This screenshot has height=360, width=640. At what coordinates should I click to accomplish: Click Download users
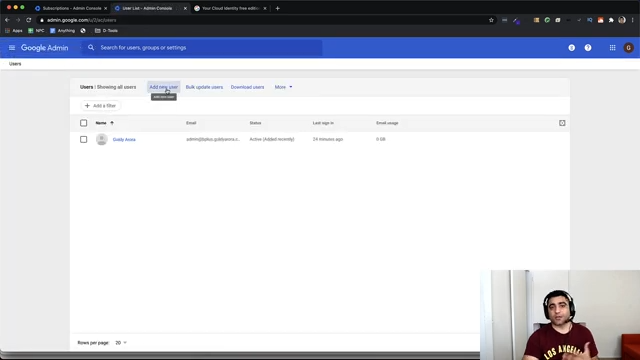pyautogui.click(x=247, y=87)
